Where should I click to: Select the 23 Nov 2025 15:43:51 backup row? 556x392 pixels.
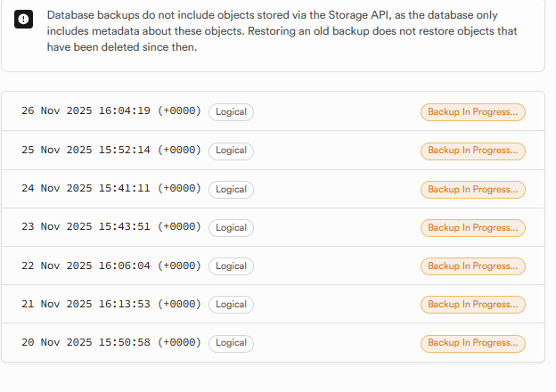click(x=111, y=227)
